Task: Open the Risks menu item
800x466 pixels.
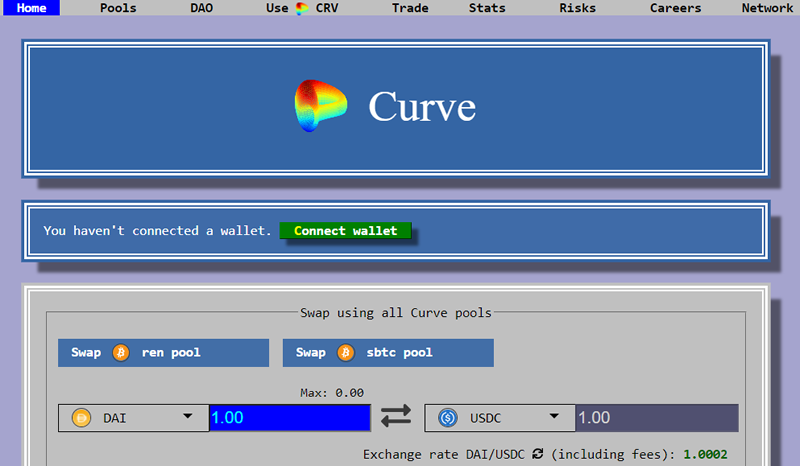Action: [x=577, y=8]
